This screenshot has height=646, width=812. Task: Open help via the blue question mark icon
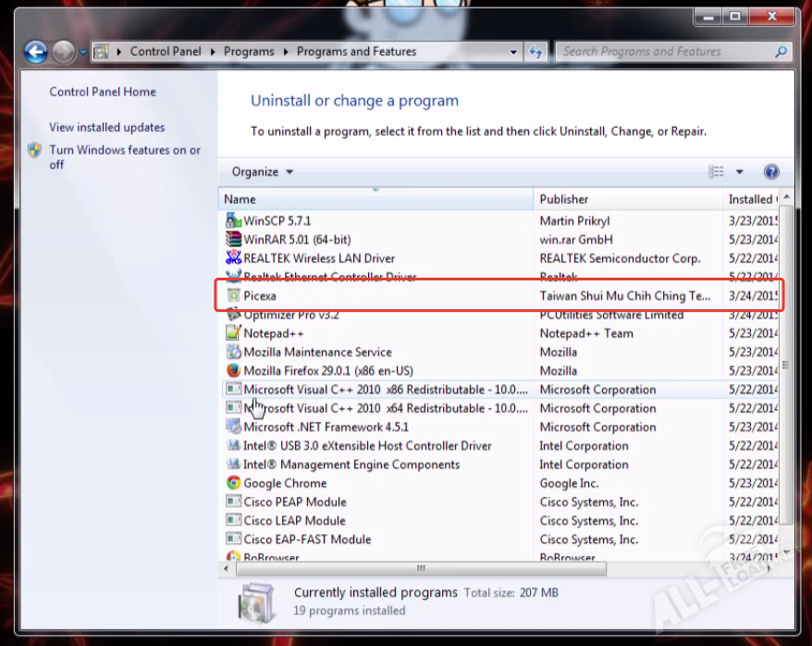tap(771, 172)
